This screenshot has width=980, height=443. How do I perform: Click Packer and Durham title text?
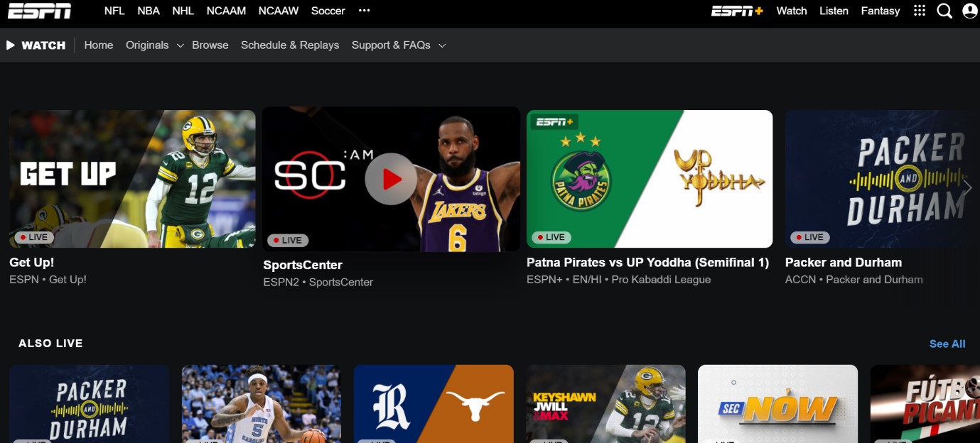[x=844, y=262]
